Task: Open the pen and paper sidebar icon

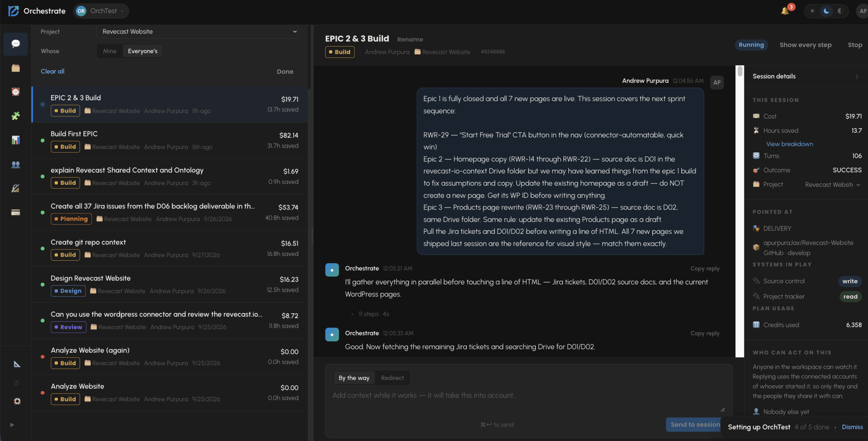Action: [16, 188]
